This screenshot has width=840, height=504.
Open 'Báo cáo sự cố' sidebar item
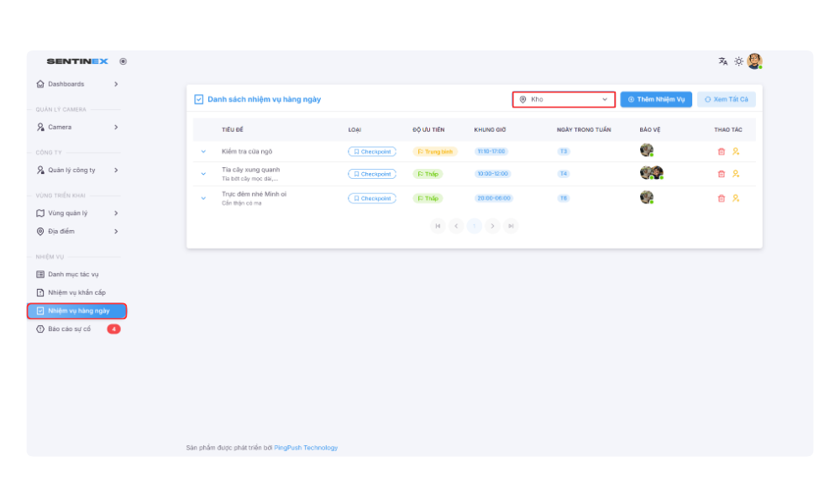pyautogui.click(x=70, y=328)
